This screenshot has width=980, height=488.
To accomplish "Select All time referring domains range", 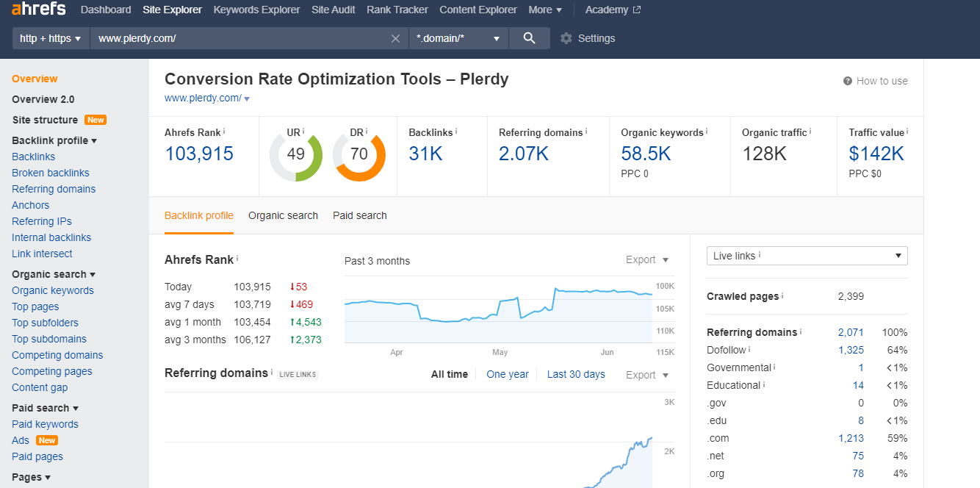I will [x=450, y=374].
